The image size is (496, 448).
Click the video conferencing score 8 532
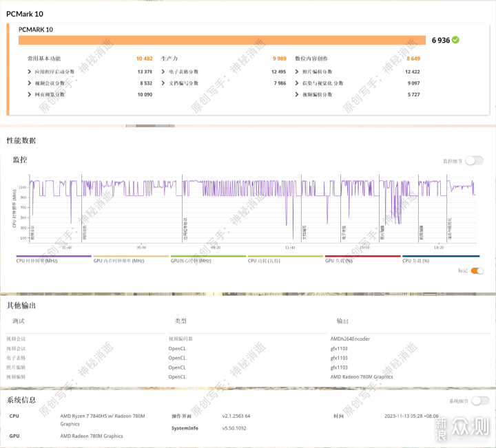146,83
